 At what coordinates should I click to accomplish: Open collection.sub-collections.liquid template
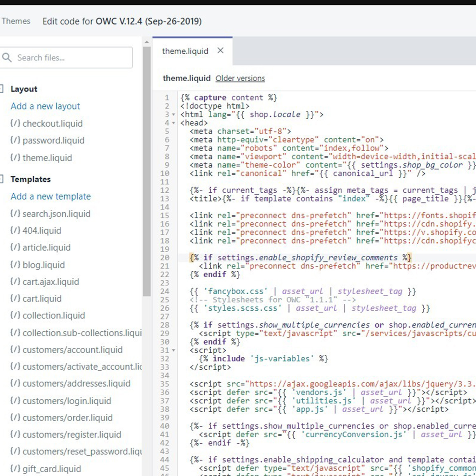pyautogui.click(x=82, y=333)
